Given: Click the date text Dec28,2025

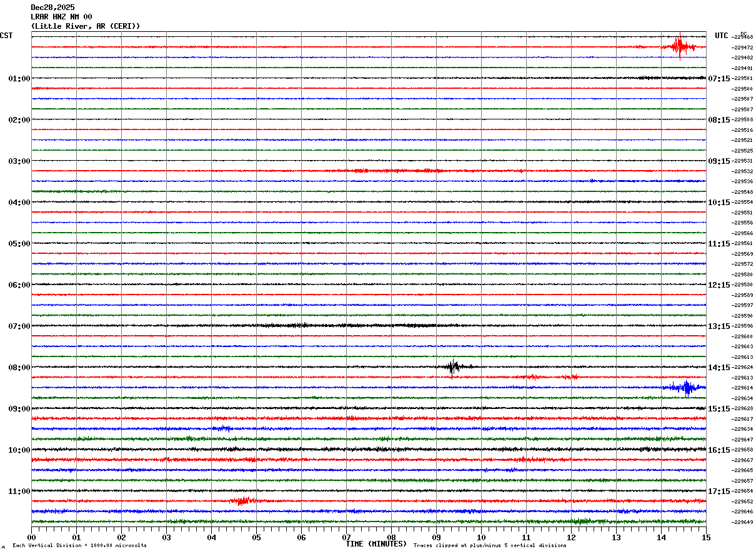Looking at the screenshot, I should pyautogui.click(x=52, y=8).
